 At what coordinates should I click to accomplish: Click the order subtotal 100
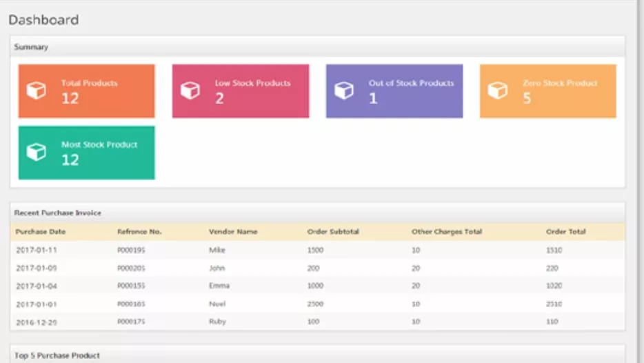[x=313, y=322]
